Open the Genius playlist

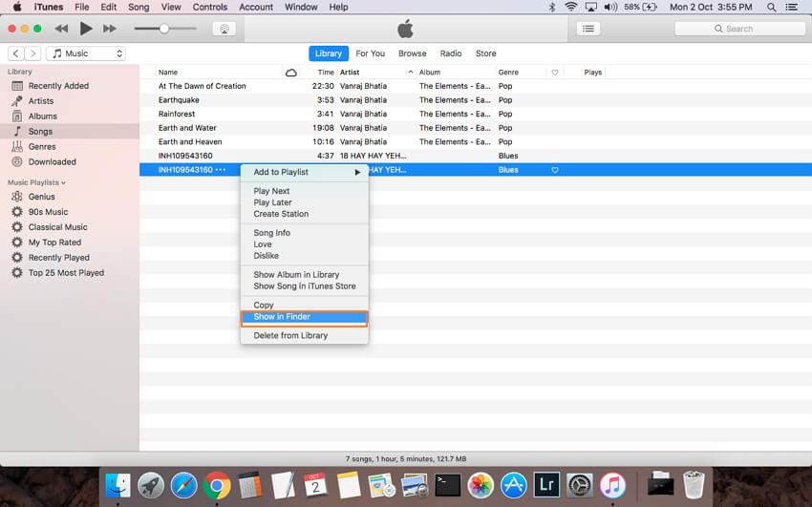(70, 197)
